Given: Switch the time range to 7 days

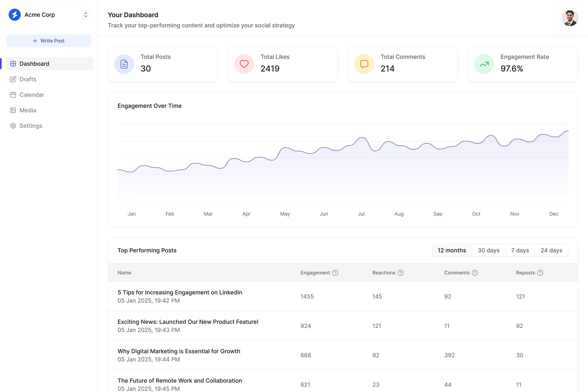Looking at the screenshot, I should click(x=520, y=251).
